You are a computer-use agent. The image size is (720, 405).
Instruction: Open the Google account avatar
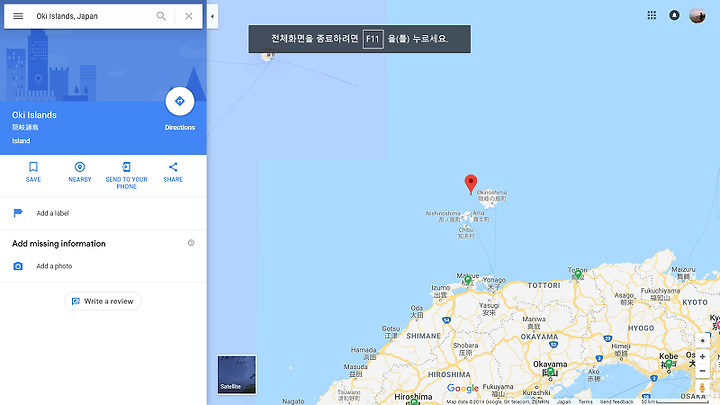pyautogui.click(x=697, y=16)
